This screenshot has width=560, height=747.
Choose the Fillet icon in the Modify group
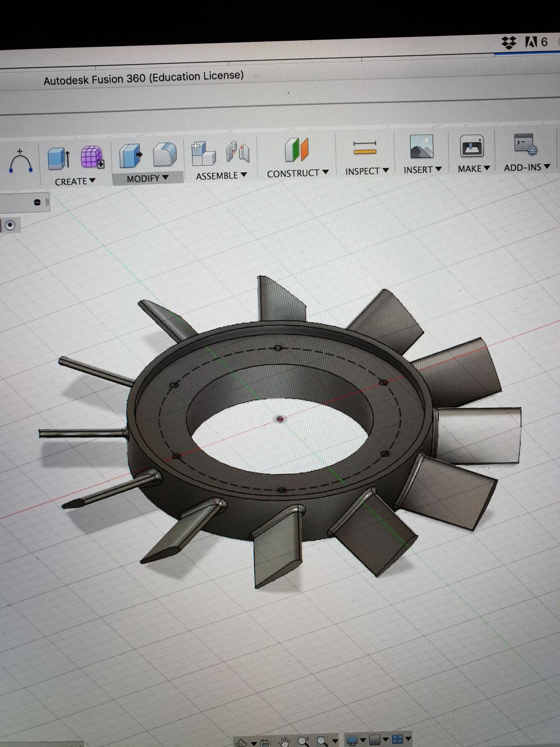pos(165,154)
